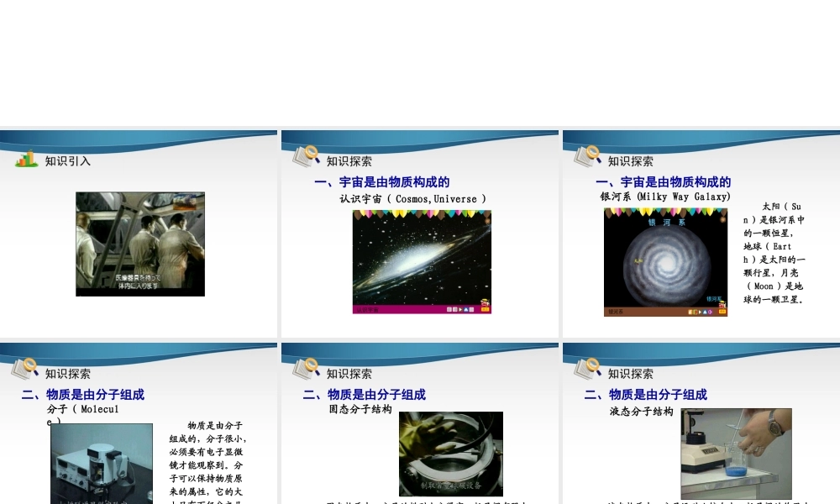This screenshot has width=840, height=504.
Task: Click the 二、物质是由分子组成 title above 液态分子结构
Action: (645, 395)
